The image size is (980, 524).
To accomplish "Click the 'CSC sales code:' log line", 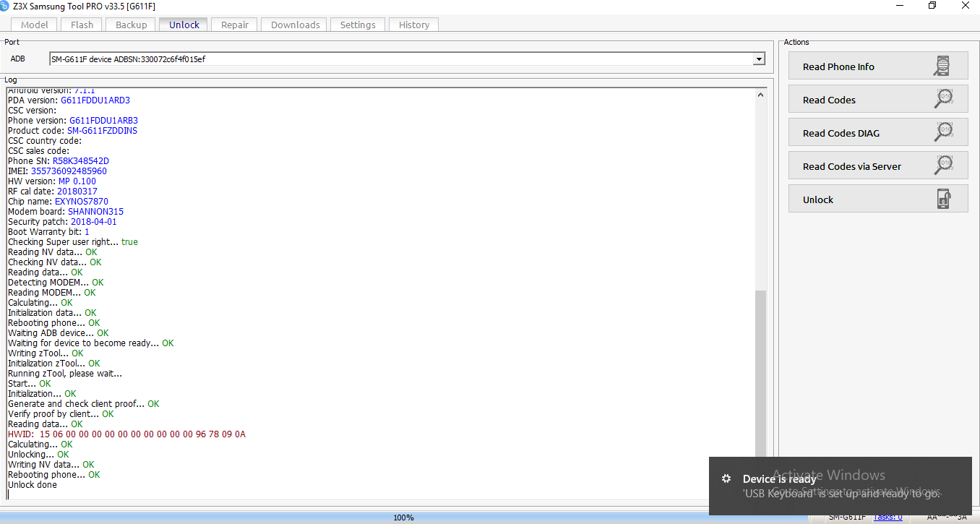I will 39,151.
